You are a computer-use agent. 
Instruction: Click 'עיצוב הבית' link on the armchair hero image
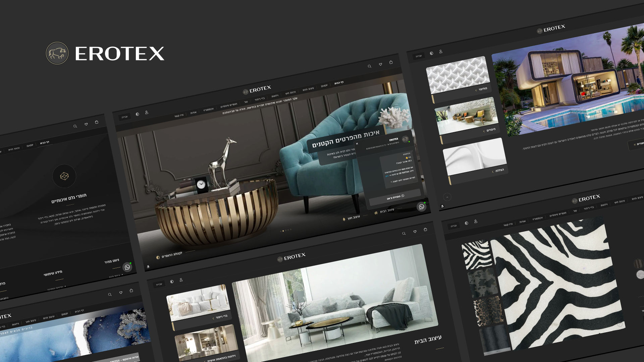(387, 211)
